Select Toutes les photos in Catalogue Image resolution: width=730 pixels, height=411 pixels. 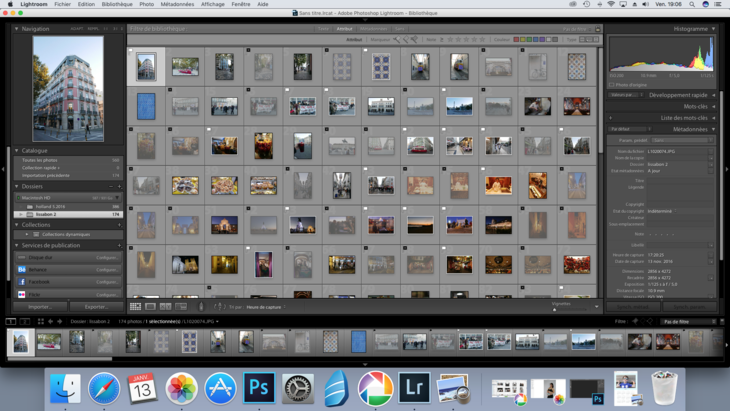coord(69,160)
